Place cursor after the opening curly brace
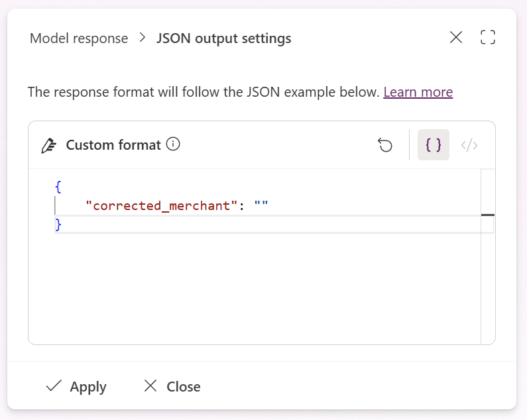Screen dimensions: 527x420 [x=62, y=187]
